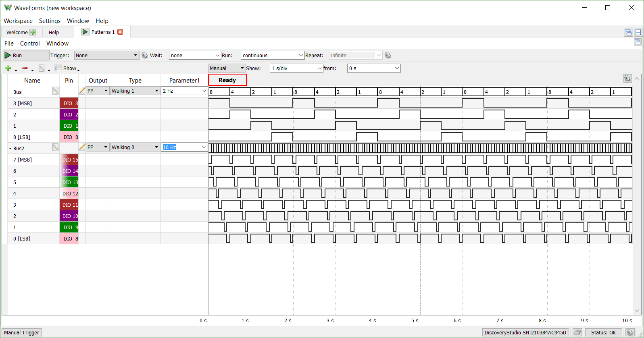This screenshot has height=338, width=644.
Task: Click the gear icon next to Repeat
Action: [x=388, y=55]
